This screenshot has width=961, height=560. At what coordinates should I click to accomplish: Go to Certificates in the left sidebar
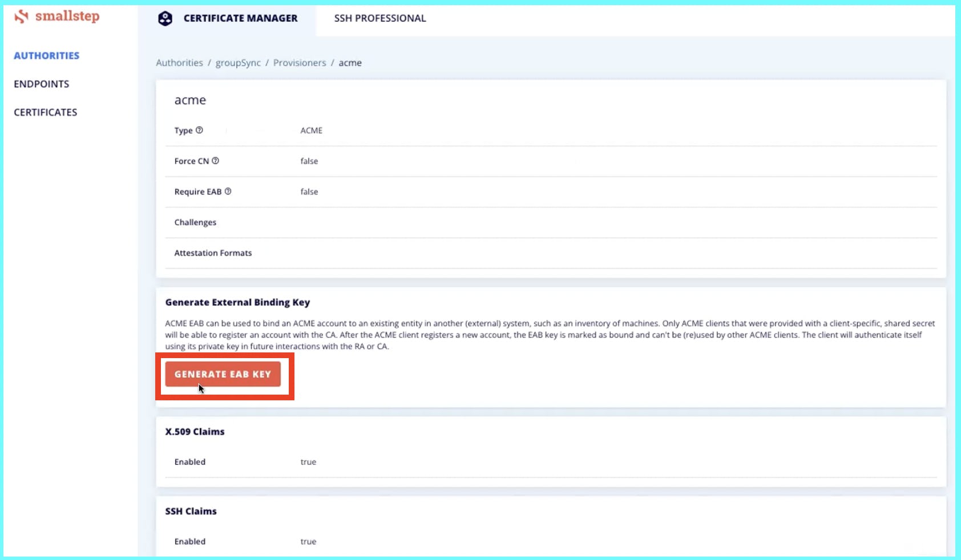click(45, 112)
